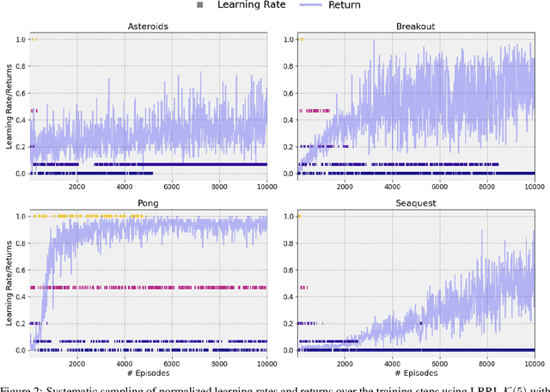Screen dimensions: 550x392
Task: Open the Pong subplot title
Action: (148, 204)
